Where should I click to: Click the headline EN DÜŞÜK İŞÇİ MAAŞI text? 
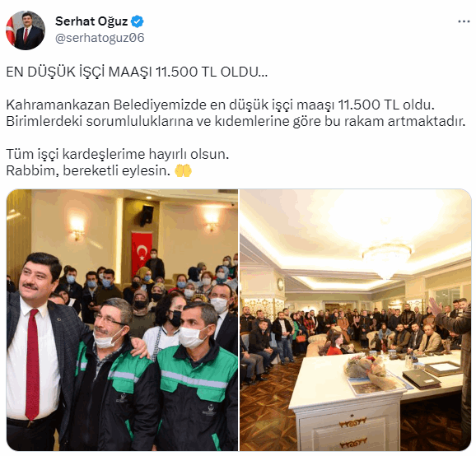(137, 72)
